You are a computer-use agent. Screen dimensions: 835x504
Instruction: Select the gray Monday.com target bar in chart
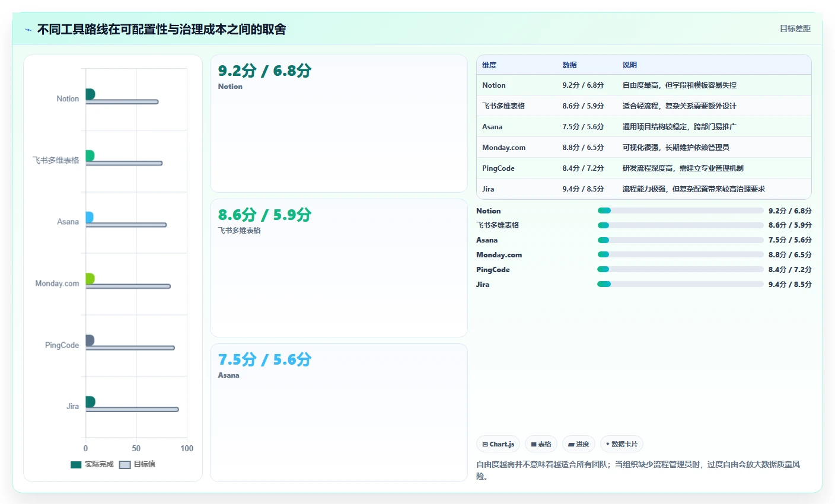[128, 286]
